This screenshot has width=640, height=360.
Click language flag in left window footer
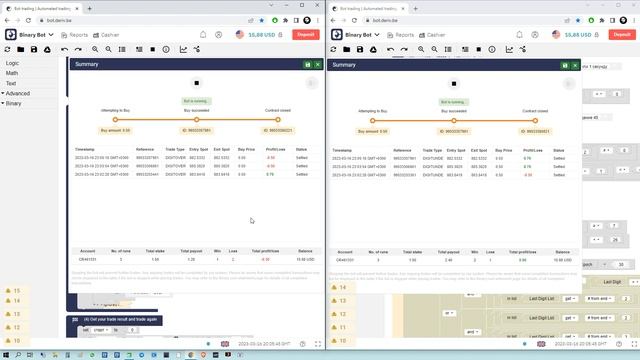(x=225, y=344)
